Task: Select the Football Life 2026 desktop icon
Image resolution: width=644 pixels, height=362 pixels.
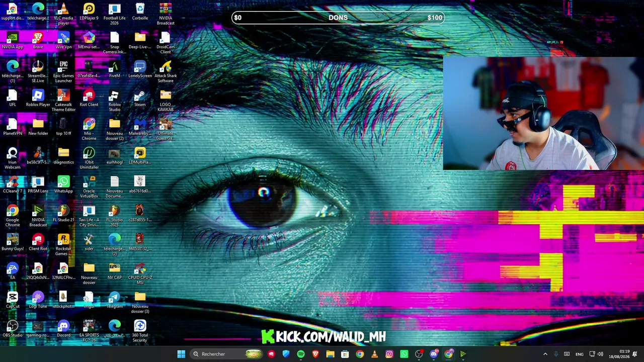Action: pyautogui.click(x=115, y=14)
